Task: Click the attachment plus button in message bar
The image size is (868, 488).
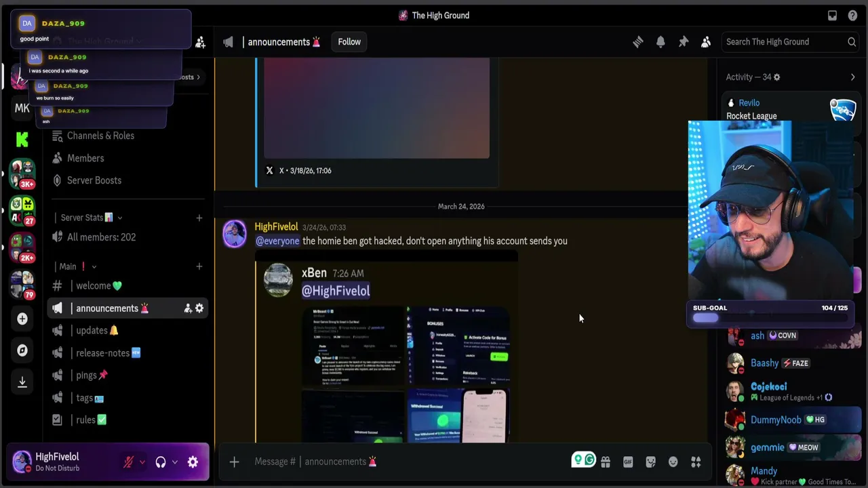Action: click(x=234, y=462)
